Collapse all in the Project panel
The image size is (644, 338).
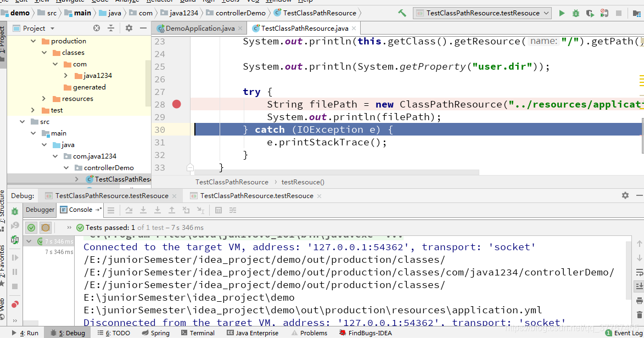(111, 29)
